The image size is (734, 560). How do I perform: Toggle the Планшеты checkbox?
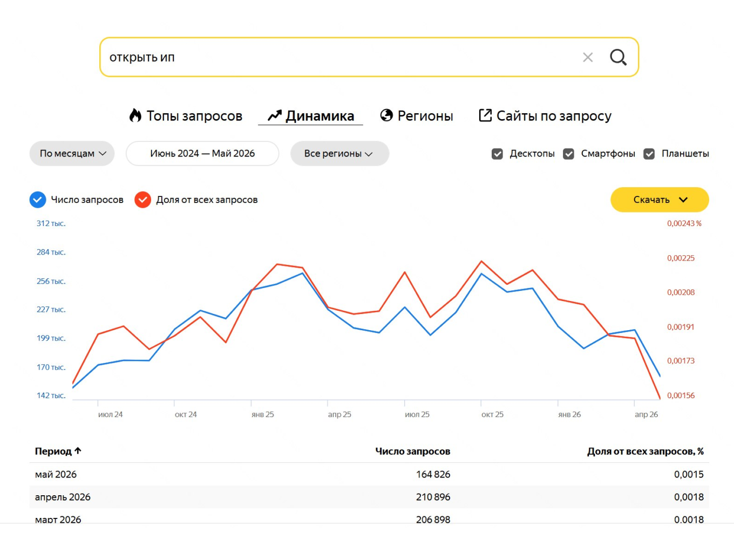click(x=649, y=154)
